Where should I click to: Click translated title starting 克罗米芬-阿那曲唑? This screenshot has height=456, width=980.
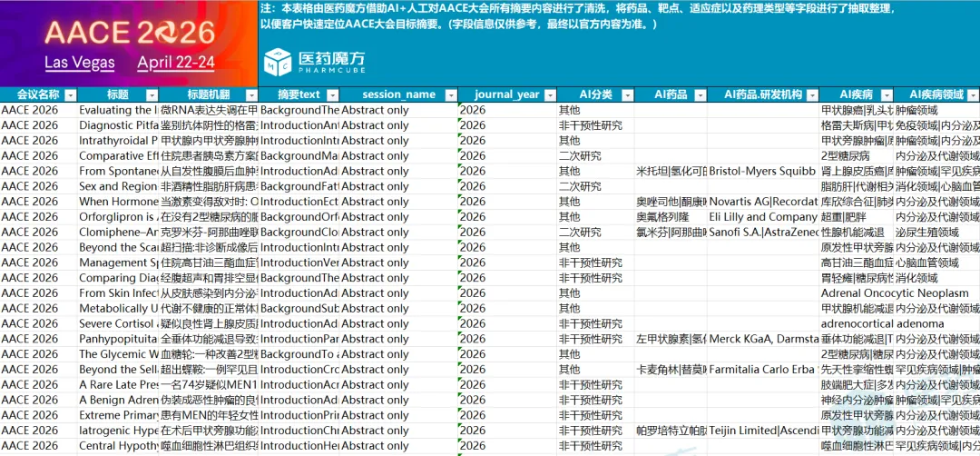tap(210, 232)
